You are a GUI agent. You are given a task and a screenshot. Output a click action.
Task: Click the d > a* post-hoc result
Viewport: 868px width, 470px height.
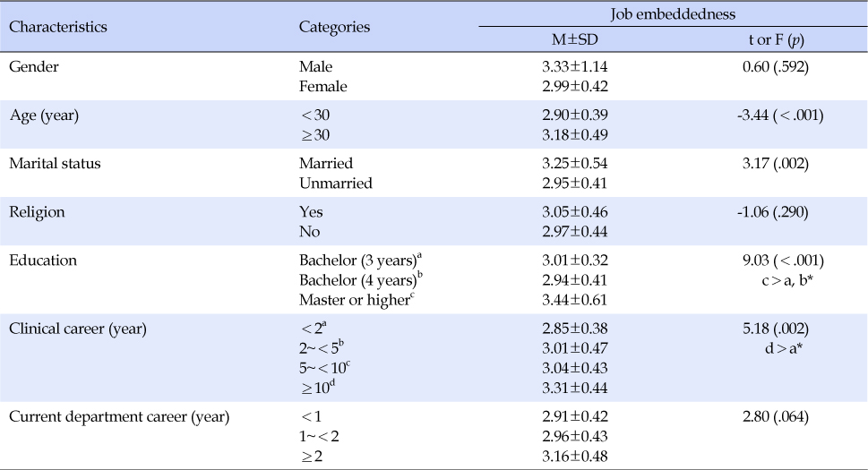pyautogui.click(x=778, y=347)
